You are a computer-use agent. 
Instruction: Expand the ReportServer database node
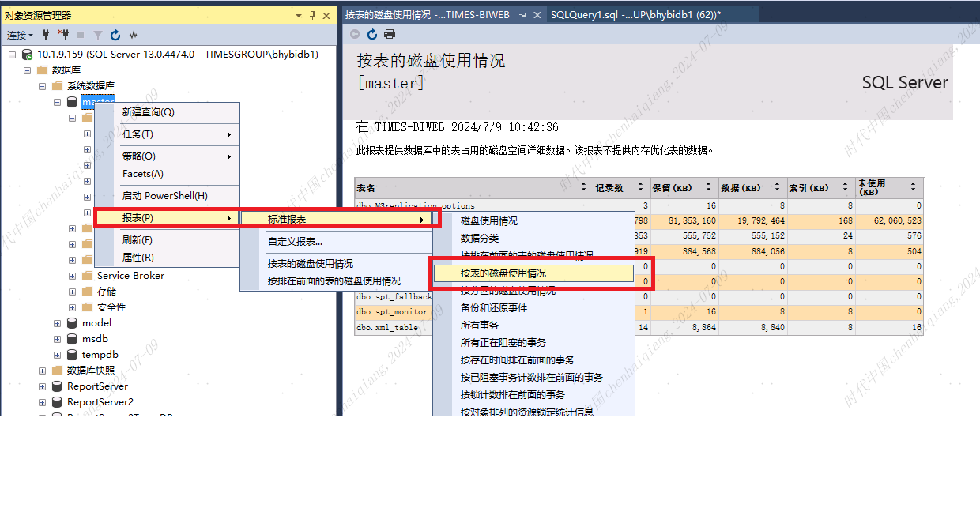coord(42,386)
